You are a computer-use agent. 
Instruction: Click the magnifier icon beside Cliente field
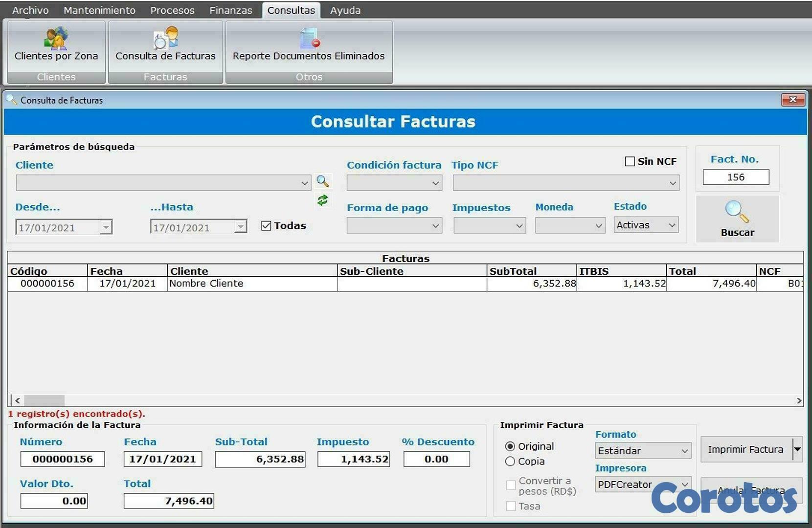click(x=322, y=181)
